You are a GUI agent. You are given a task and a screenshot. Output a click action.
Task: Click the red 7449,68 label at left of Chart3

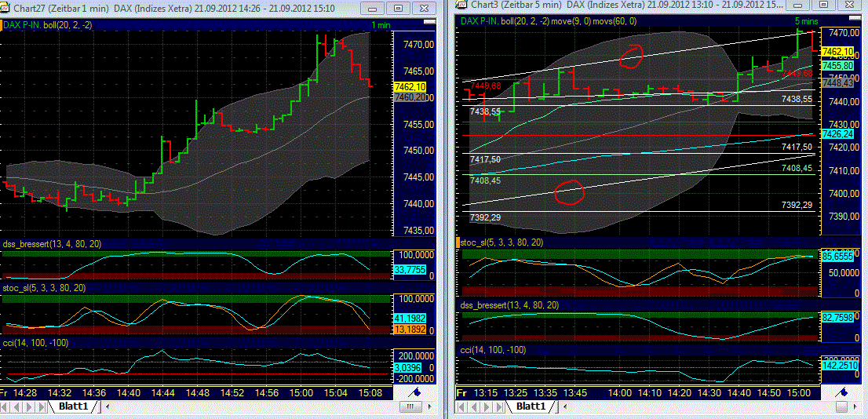(485, 86)
